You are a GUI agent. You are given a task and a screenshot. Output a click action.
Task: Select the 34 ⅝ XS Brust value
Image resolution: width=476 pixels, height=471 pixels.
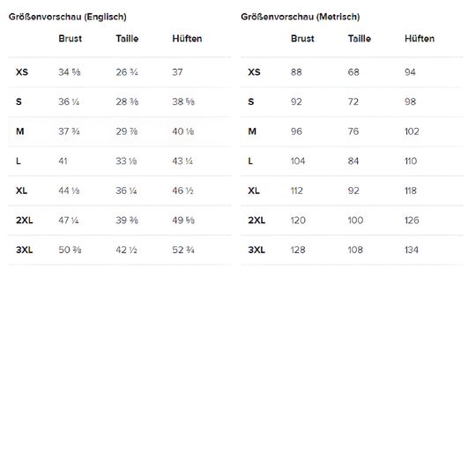pos(70,72)
